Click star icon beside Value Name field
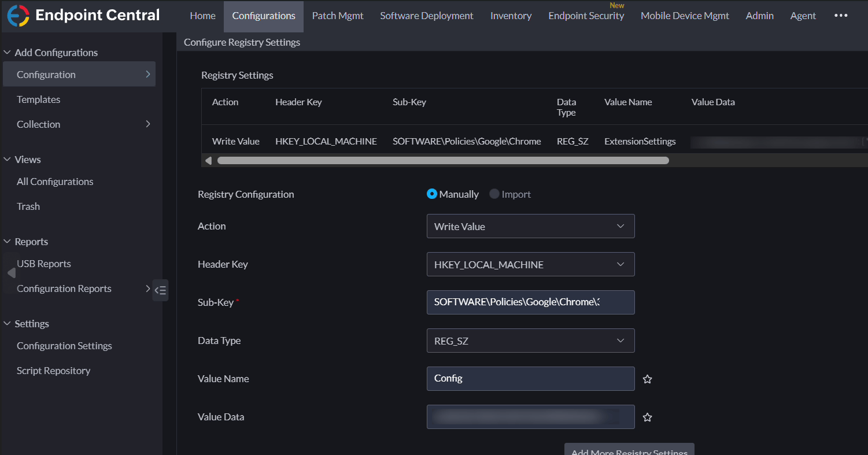868x455 pixels. pos(648,379)
